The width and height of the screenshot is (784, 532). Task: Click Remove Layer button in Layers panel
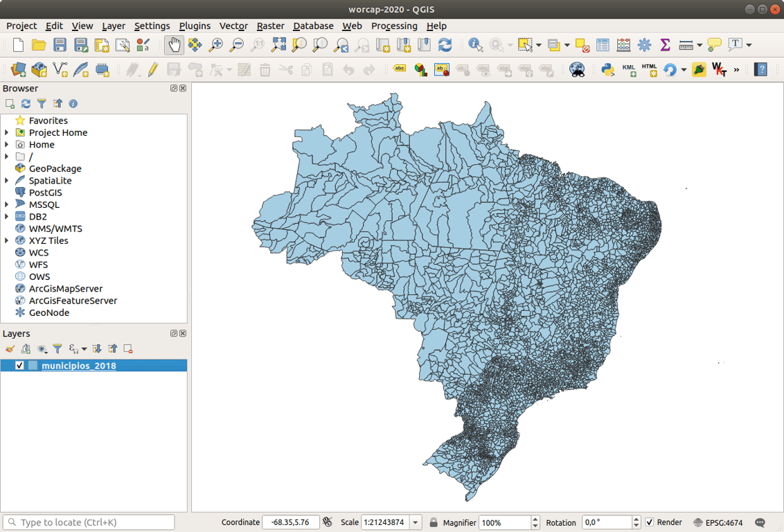click(128, 348)
